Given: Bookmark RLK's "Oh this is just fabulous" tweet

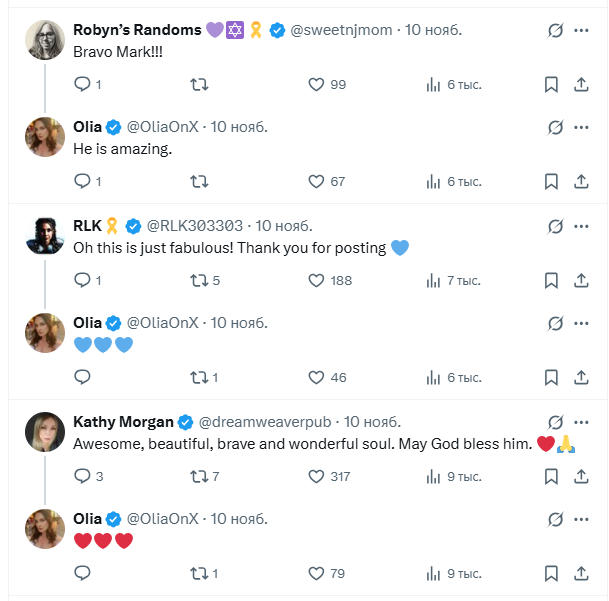Looking at the screenshot, I should 551,280.
